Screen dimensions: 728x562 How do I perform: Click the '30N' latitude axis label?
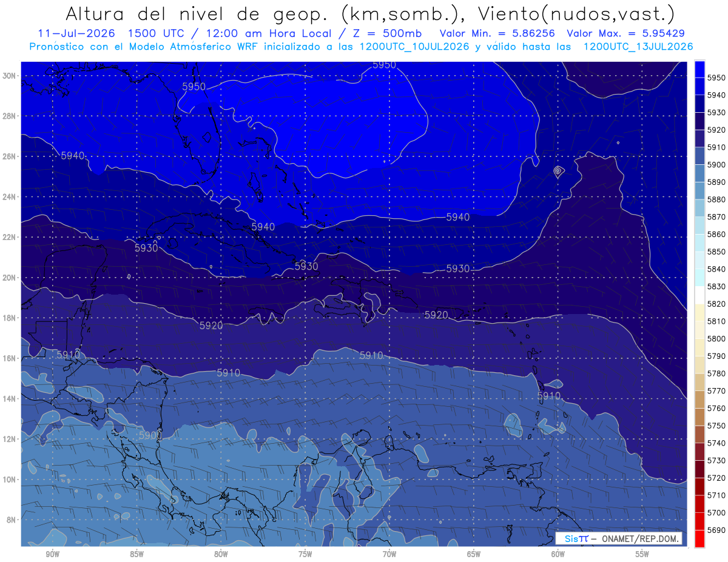(x=10, y=76)
